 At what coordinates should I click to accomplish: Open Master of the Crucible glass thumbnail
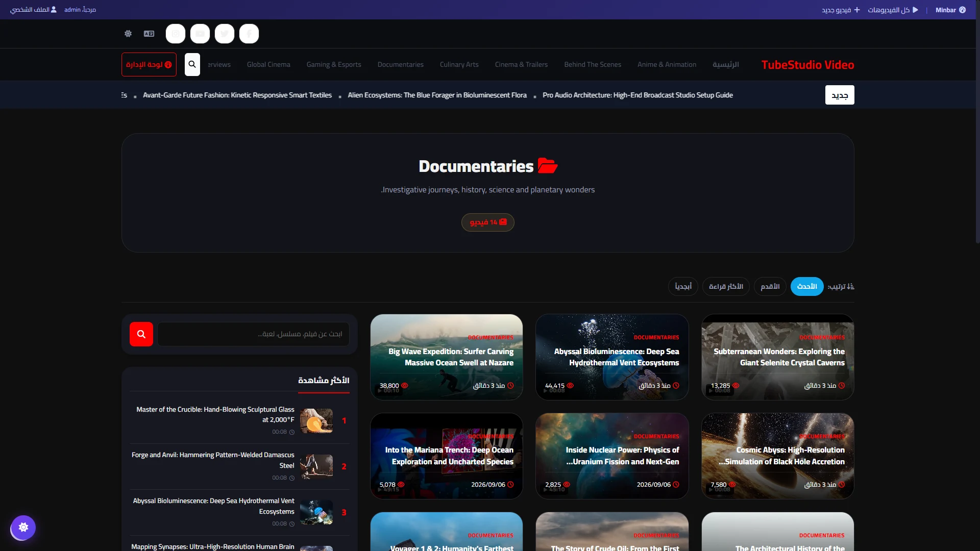pyautogui.click(x=316, y=421)
